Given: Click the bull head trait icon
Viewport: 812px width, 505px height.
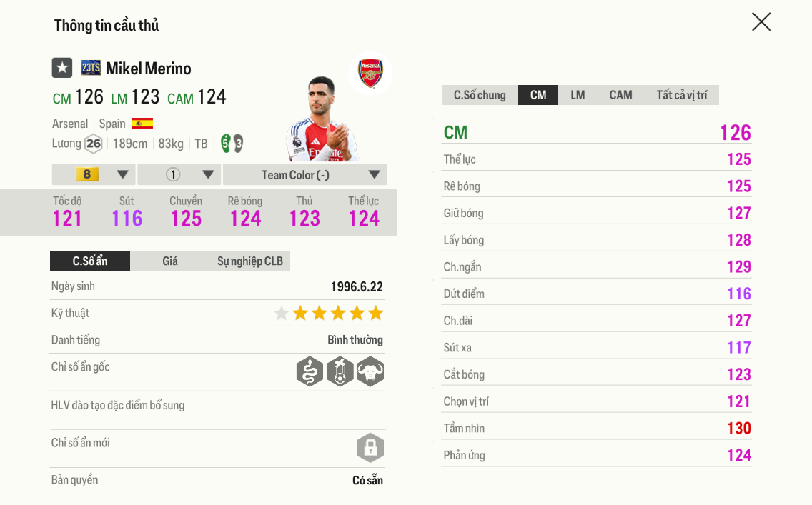Looking at the screenshot, I should (370, 371).
